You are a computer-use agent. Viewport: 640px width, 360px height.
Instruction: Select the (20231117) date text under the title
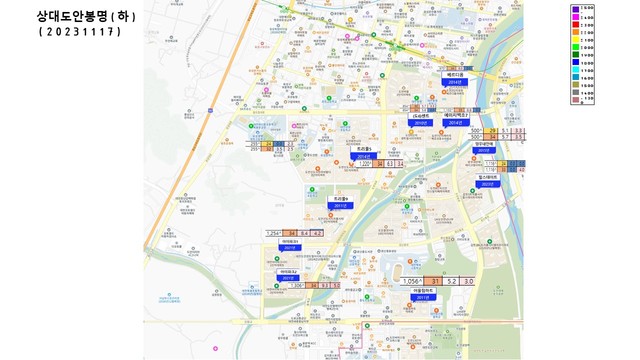(x=80, y=32)
